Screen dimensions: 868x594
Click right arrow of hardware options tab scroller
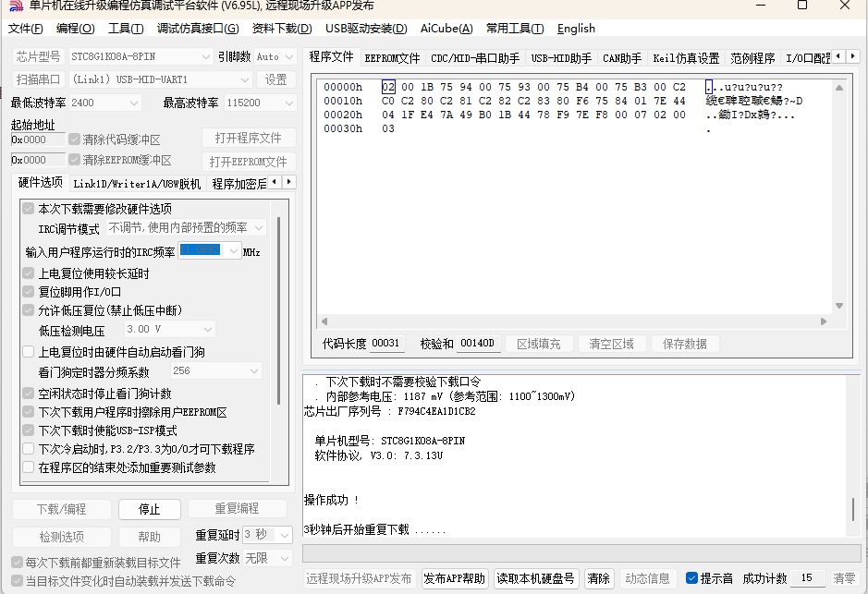tap(289, 182)
